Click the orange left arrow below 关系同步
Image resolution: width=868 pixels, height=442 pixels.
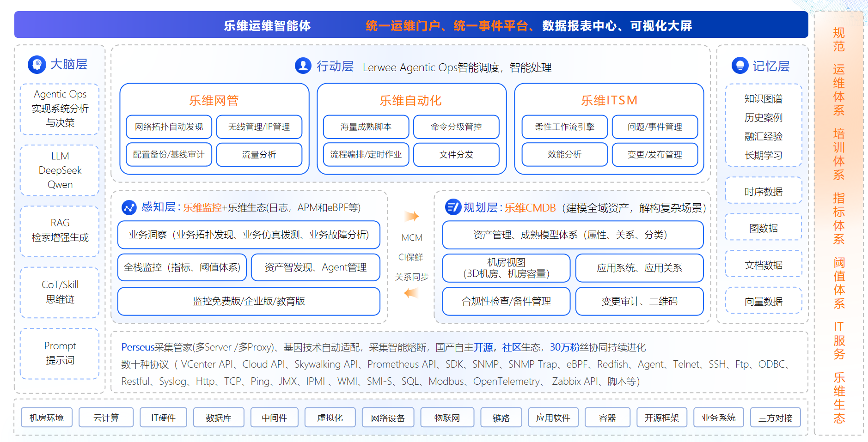[411, 293]
